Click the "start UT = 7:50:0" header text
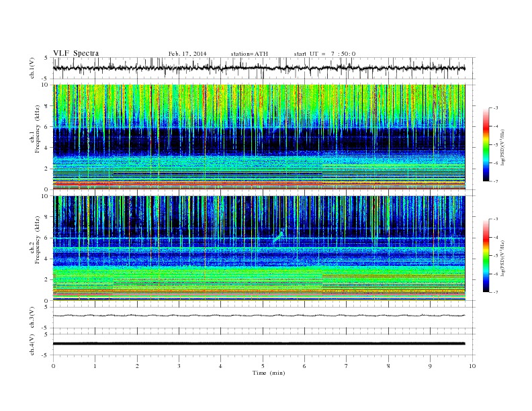 324,54
